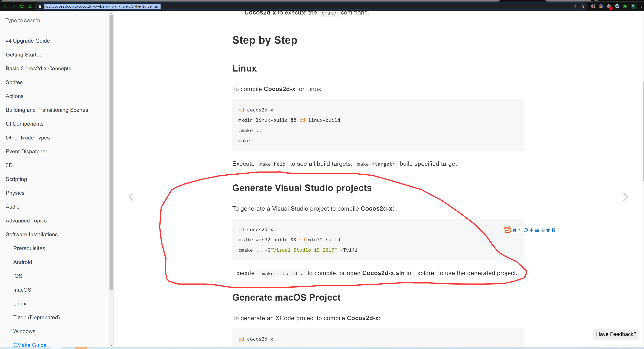
Task: Click the Have Feedback? button
Action: [x=616, y=334]
